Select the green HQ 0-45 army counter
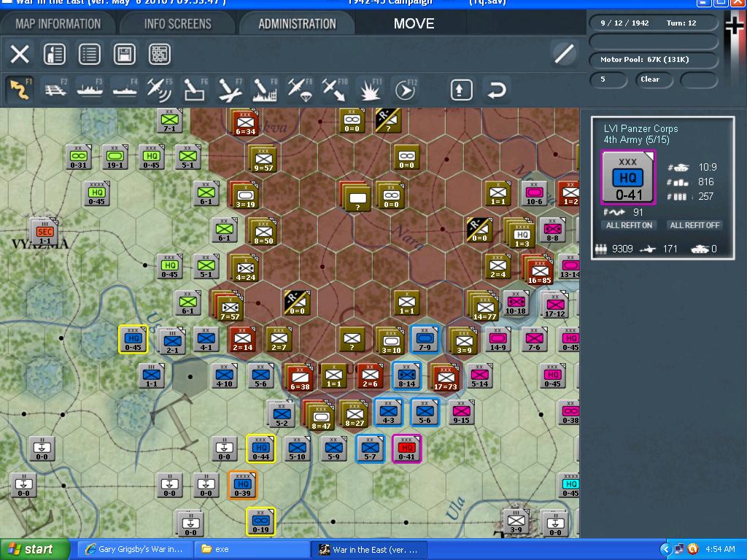 (97, 193)
